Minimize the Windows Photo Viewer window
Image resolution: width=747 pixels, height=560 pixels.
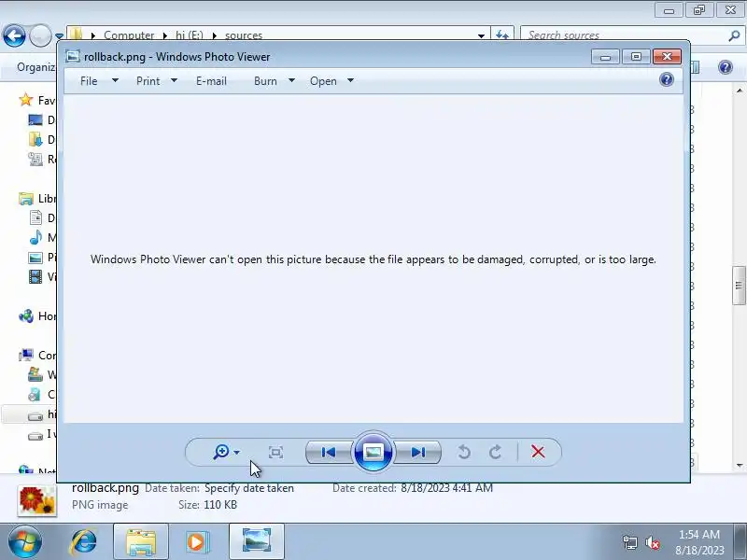[605, 57]
